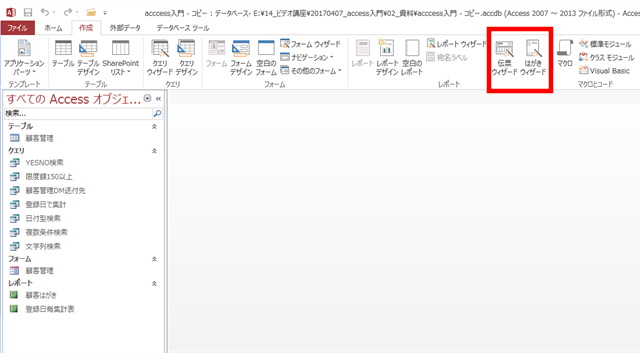The image size is (640, 360).
Task: Open フォーム デザイン
Action: pos(241,58)
